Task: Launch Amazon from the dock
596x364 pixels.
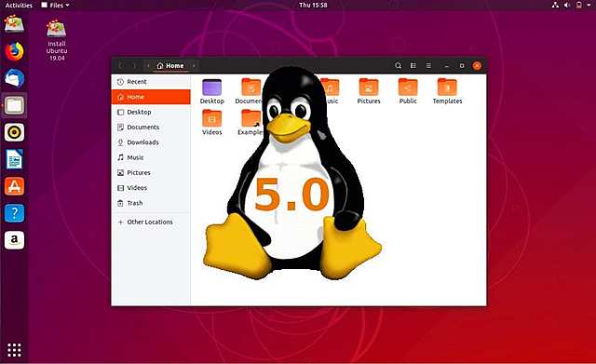Action: pyautogui.click(x=15, y=240)
